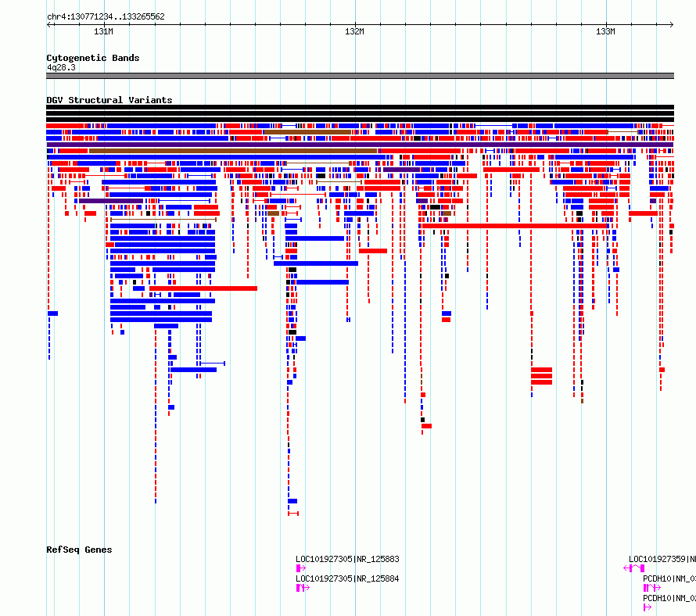Click the chr4:130771234..133265562 coordinate label
696x616 pixels.
click(106, 16)
